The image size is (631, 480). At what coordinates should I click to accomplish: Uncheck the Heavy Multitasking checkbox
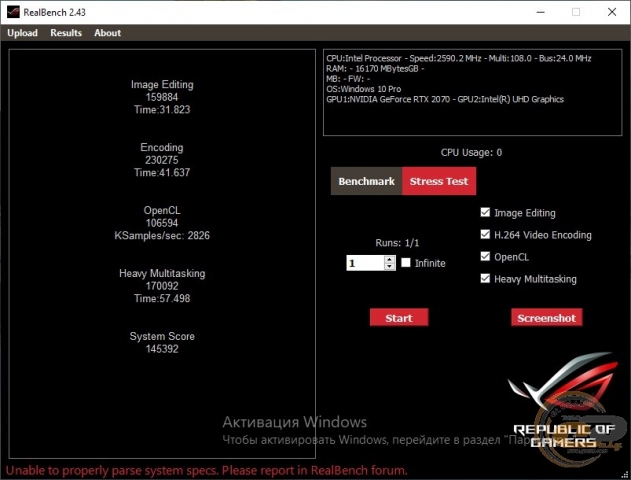point(485,279)
